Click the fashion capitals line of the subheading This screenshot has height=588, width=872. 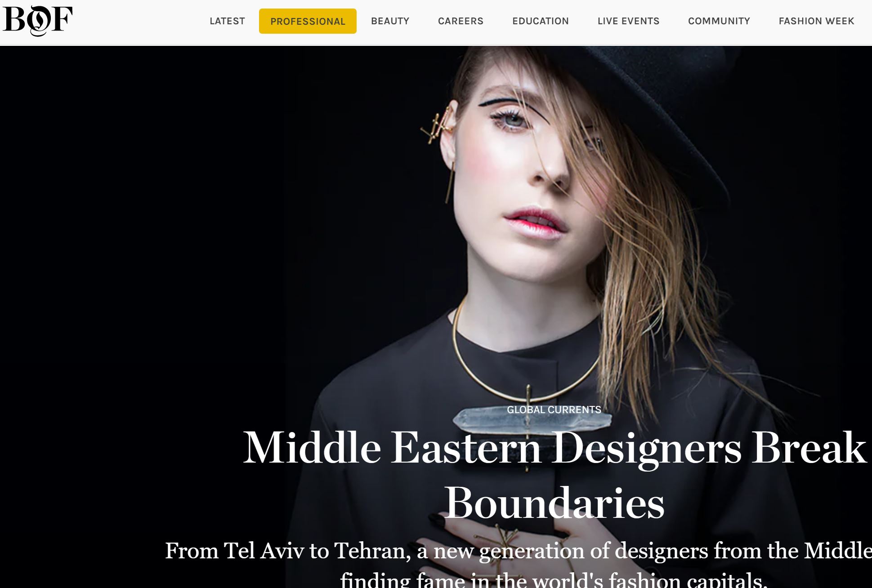point(554,579)
